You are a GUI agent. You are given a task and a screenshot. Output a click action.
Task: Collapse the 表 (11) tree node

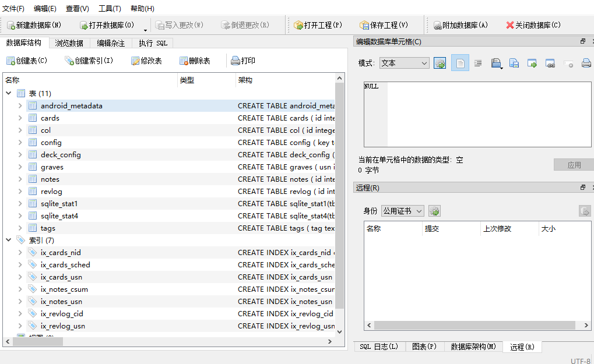(8, 93)
